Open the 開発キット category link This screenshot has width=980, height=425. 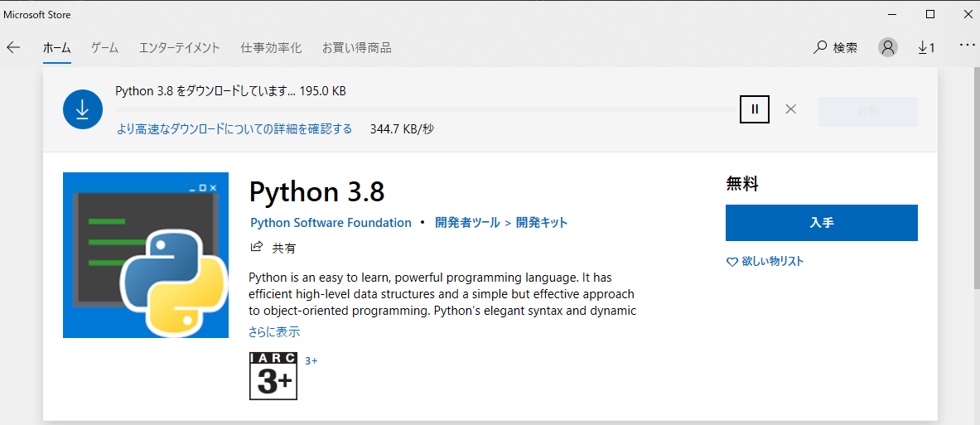(x=542, y=223)
